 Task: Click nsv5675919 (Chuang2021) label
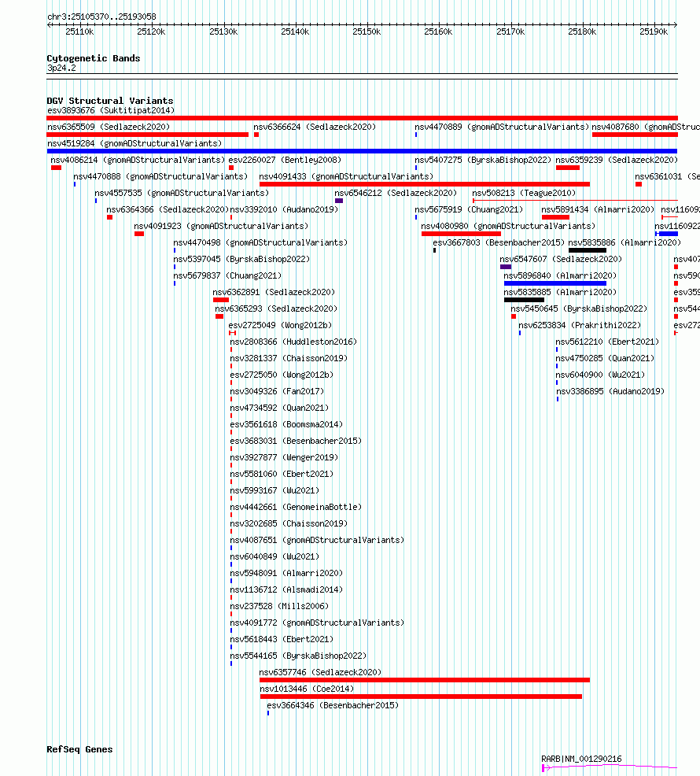tap(469, 210)
